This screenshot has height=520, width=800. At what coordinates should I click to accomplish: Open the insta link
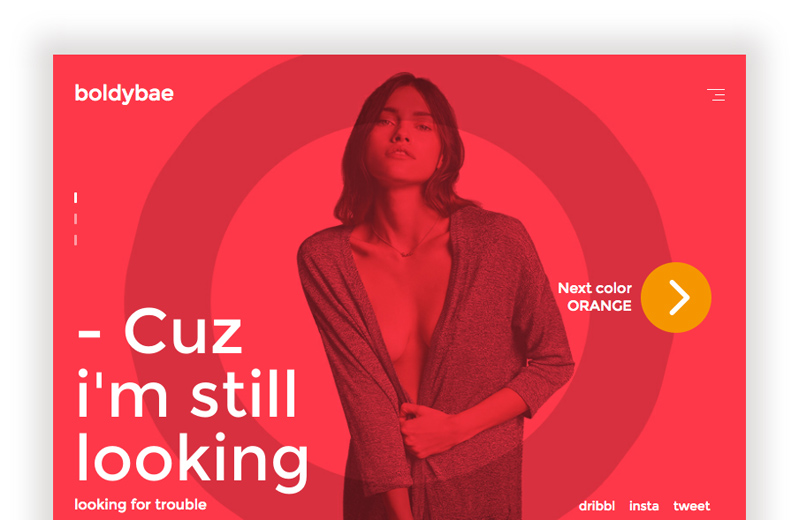coord(644,506)
